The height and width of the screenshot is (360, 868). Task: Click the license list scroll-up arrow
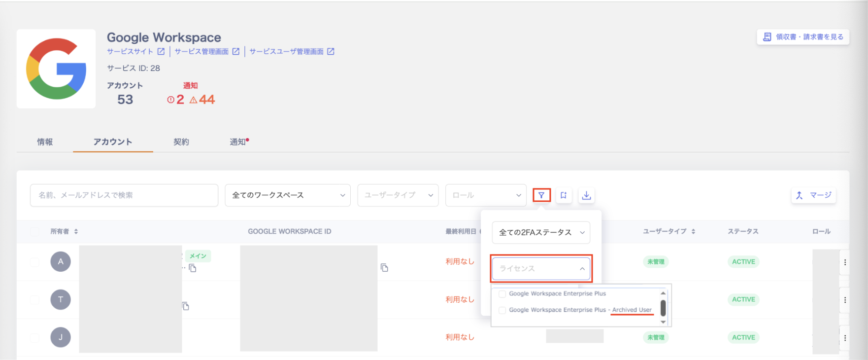point(663,293)
